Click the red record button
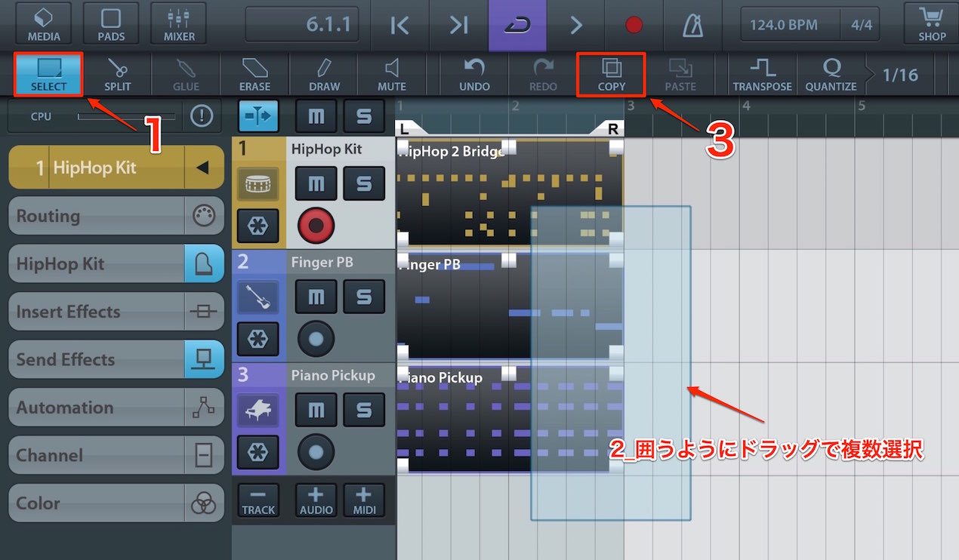This screenshot has width=959, height=560. pyautogui.click(x=634, y=25)
